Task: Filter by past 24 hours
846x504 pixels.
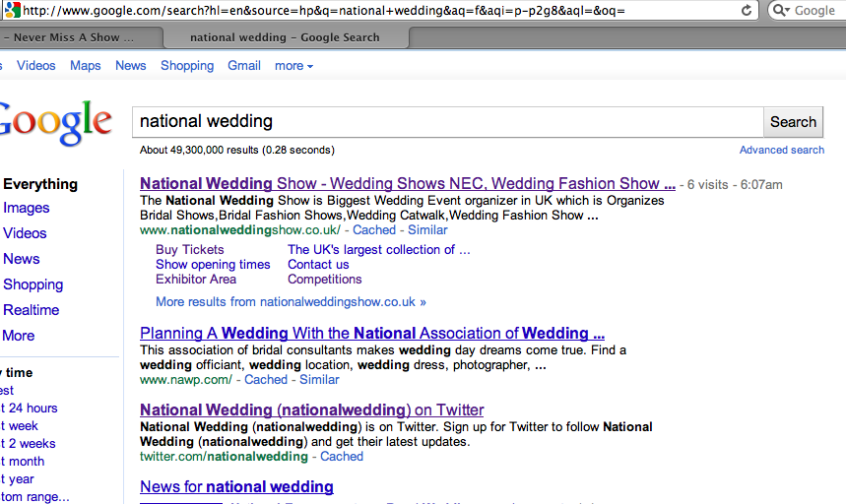Action: click(30, 409)
